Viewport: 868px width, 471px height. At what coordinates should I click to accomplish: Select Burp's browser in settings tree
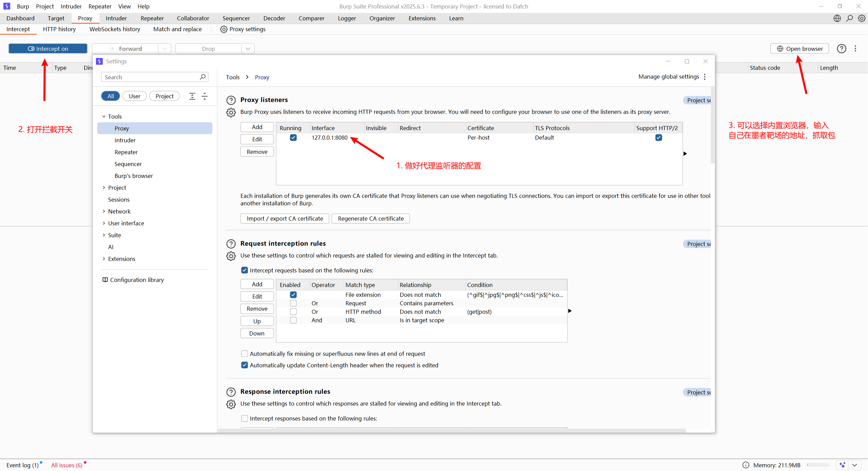(x=134, y=176)
